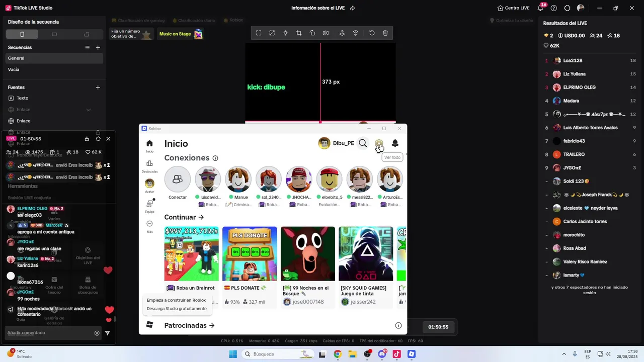
Task: Select the fit-to-screen tool in the source toolbar
Action: 259,33
